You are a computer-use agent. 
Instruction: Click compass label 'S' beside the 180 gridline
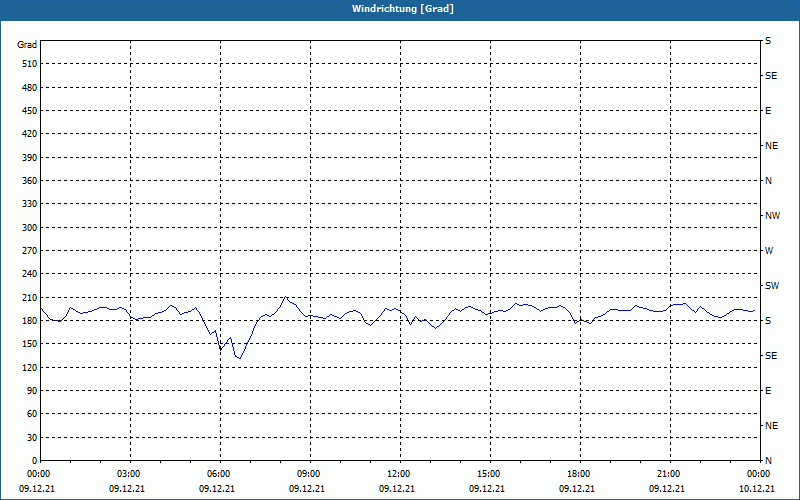(768, 320)
